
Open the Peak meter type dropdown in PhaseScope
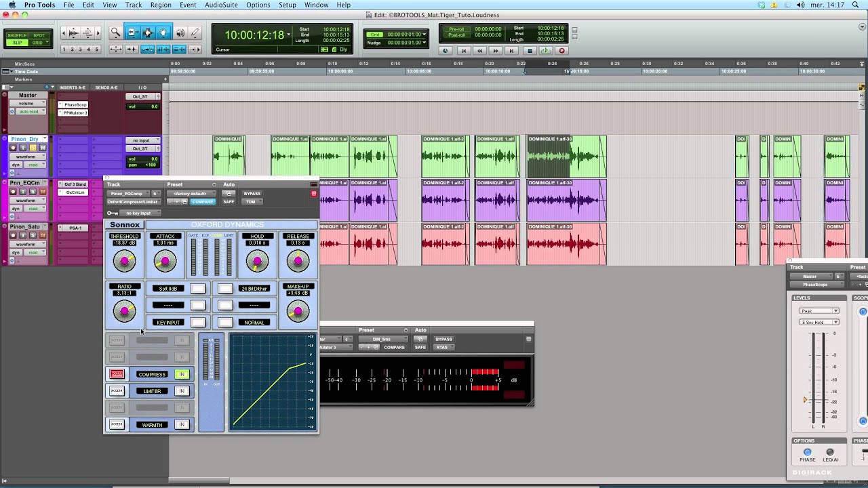[x=819, y=311]
